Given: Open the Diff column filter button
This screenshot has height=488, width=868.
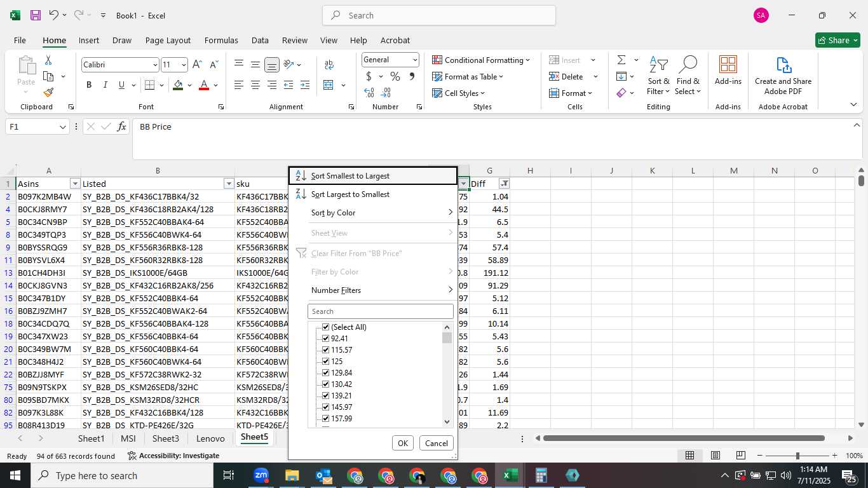Looking at the screenshot, I should click(x=504, y=184).
